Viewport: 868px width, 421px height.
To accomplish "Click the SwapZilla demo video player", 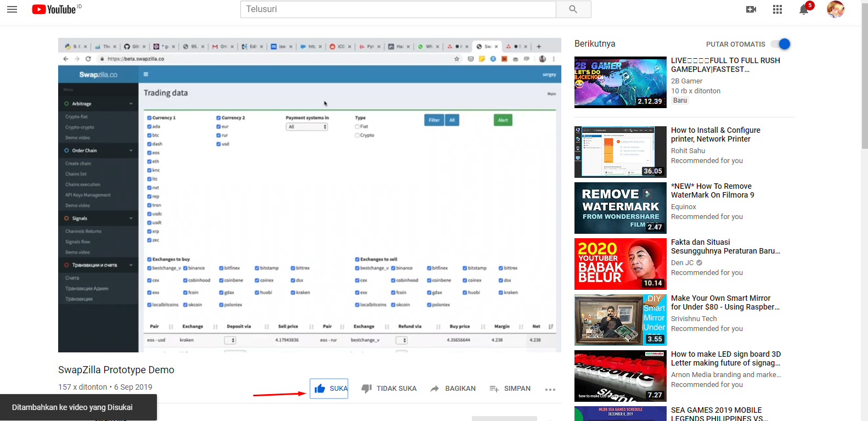I will click(309, 195).
